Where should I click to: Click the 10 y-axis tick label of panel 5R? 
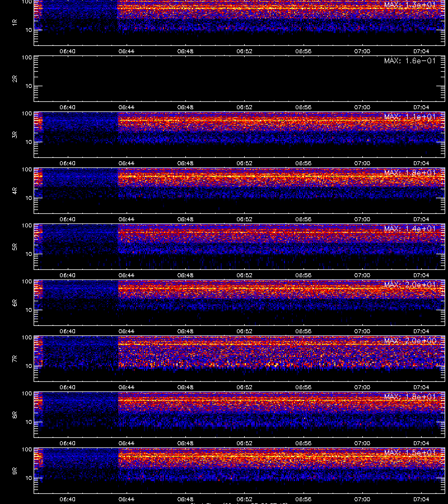click(x=29, y=254)
